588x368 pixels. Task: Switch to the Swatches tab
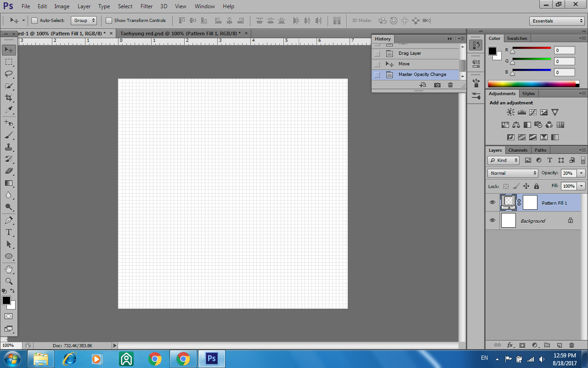click(x=517, y=38)
